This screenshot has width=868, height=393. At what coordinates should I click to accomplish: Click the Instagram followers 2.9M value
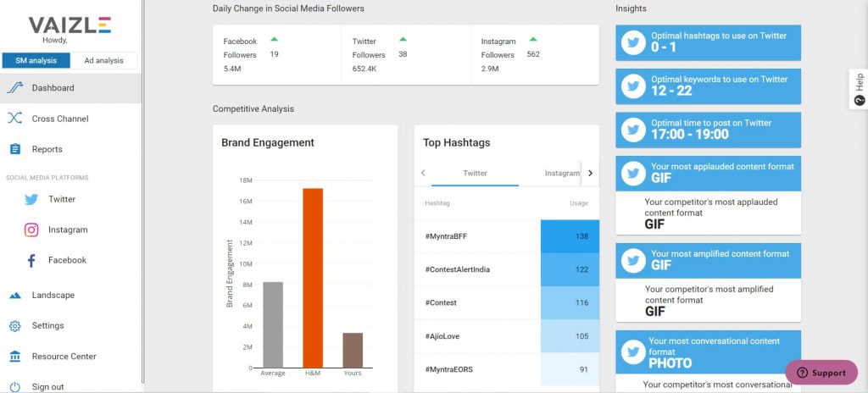490,69
